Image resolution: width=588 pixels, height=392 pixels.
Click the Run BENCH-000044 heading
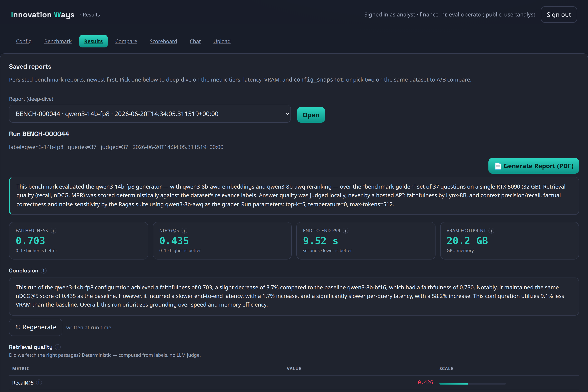tap(39, 134)
